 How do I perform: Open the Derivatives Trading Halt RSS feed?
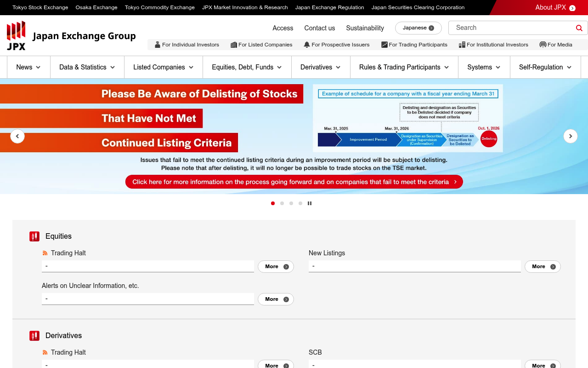(x=45, y=352)
